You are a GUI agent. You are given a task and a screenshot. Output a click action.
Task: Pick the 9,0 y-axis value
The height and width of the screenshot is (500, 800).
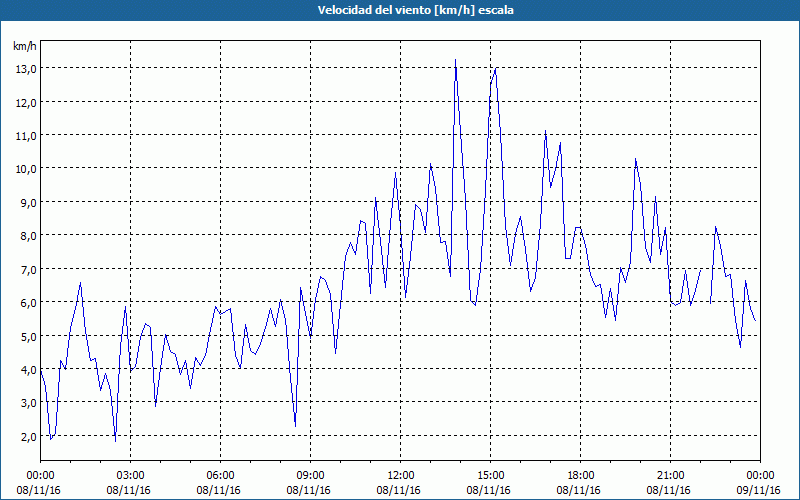pos(28,203)
